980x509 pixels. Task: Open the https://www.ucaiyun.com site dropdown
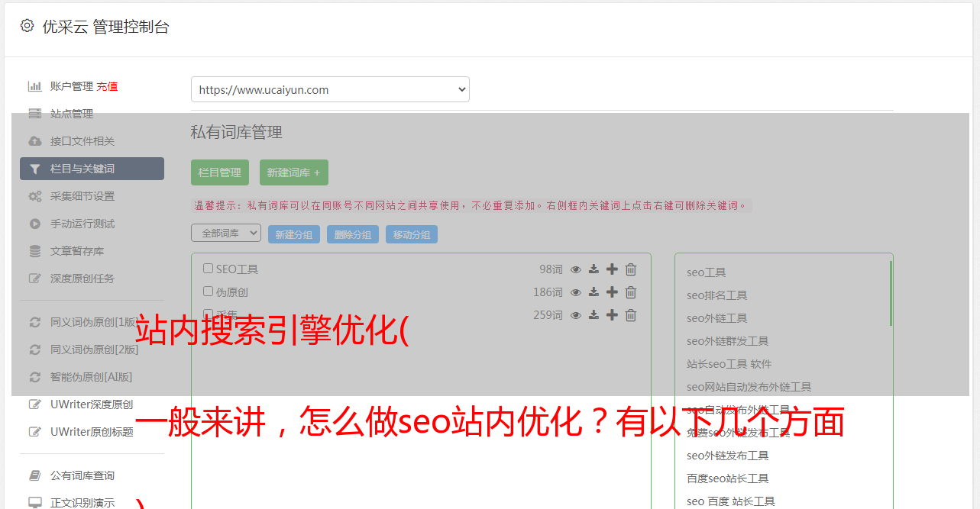330,89
